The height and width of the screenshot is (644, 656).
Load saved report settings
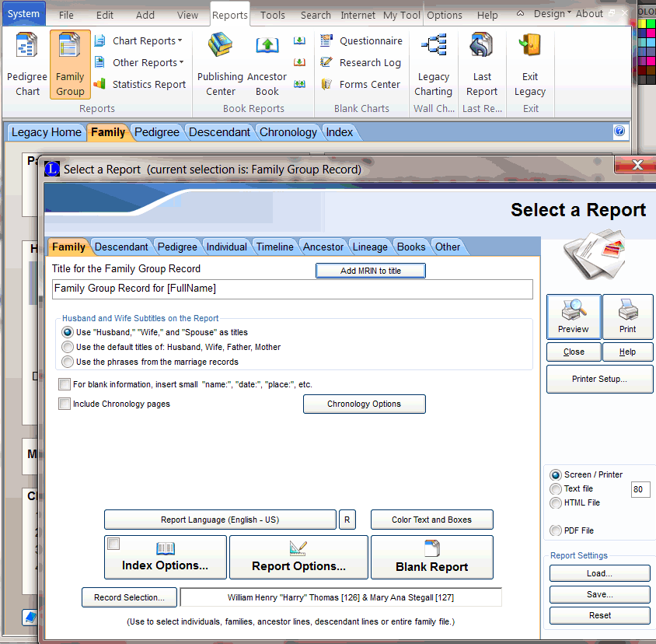pos(599,573)
